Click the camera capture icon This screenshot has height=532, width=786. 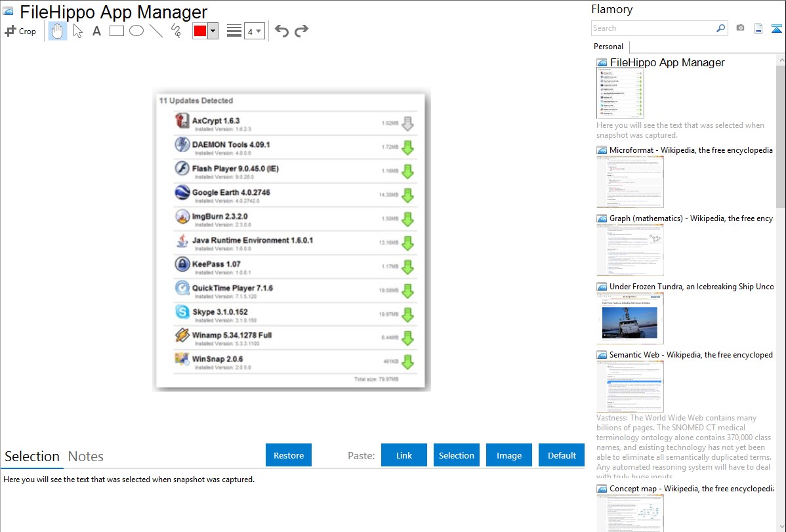740,28
